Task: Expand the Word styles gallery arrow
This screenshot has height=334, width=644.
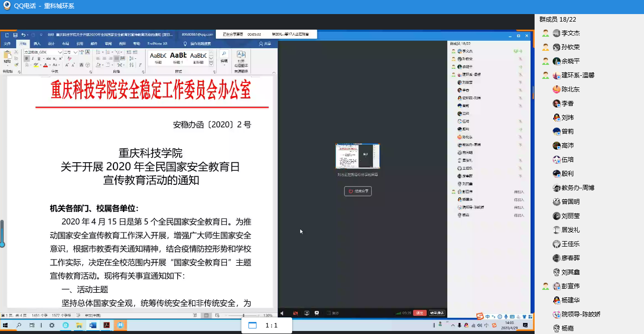Action: (x=211, y=64)
